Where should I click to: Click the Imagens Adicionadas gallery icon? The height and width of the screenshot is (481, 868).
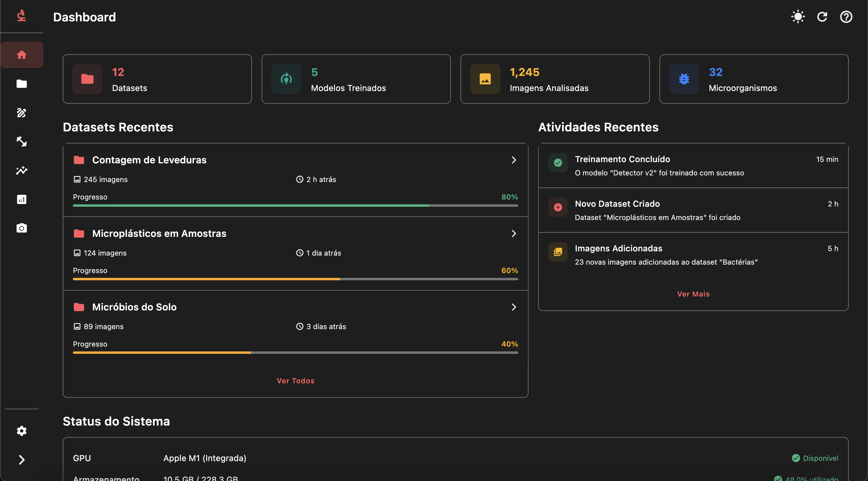(x=558, y=252)
